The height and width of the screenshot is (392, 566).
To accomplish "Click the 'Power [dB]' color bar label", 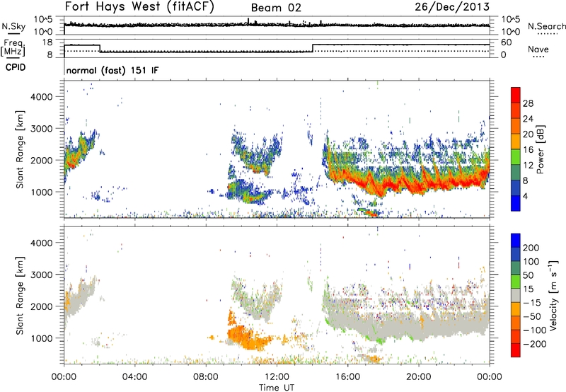I will (540, 149).
